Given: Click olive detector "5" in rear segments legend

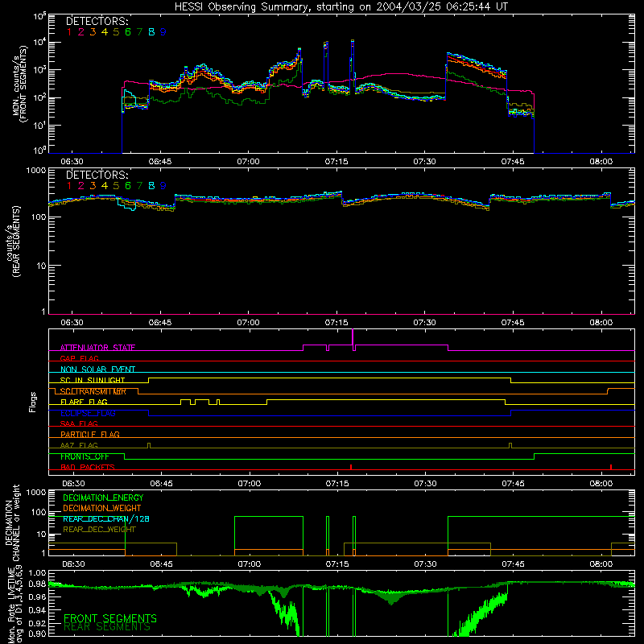Looking at the screenshot, I should tap(116, 186).
